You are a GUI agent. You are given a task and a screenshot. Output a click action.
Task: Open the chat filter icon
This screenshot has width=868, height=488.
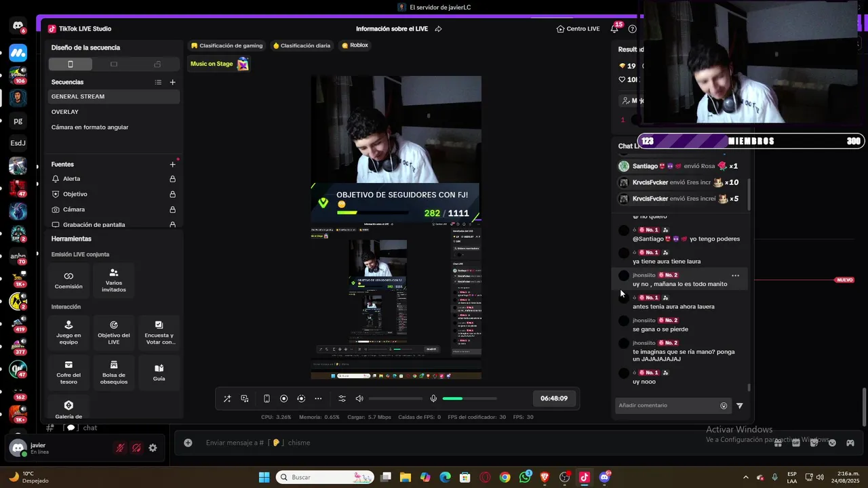coord(740,406)
